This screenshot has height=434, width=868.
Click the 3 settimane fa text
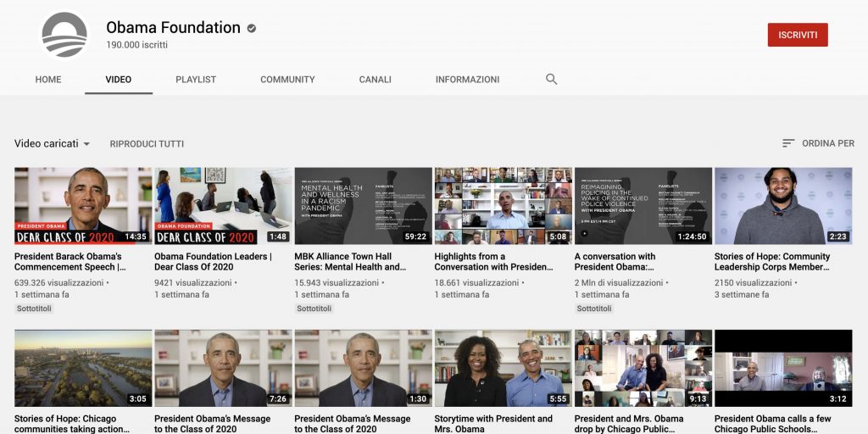[742, 294]
